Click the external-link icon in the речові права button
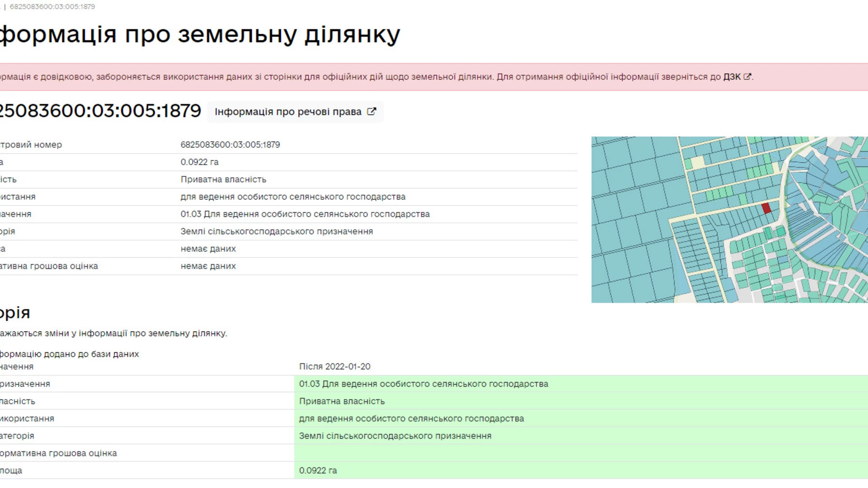 pos(371,112)
